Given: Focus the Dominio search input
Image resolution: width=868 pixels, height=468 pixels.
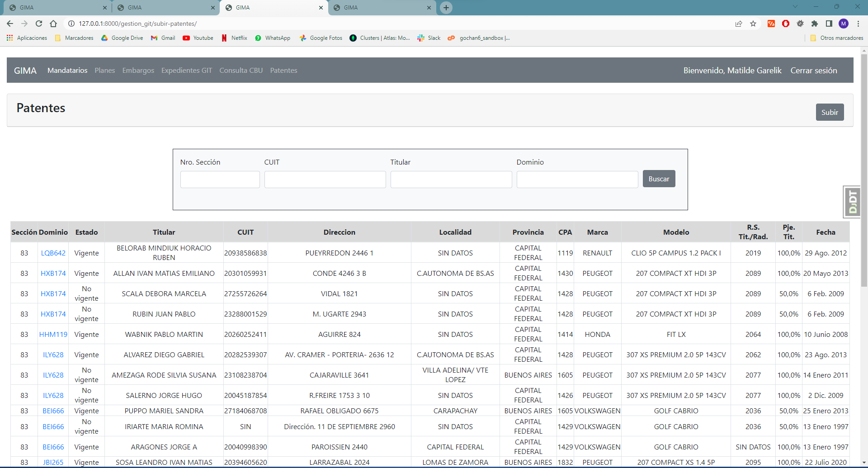Looking at the screenshot, I should coord(577,180).
